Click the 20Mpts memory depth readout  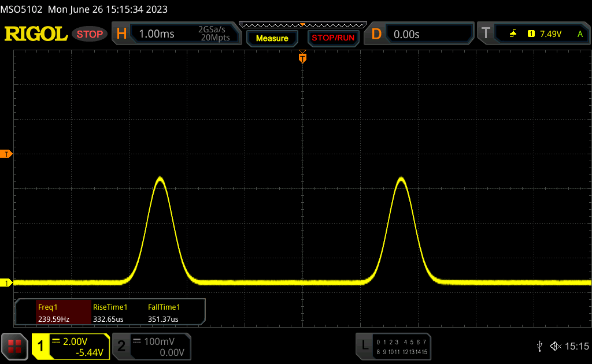tap(215, 38)
